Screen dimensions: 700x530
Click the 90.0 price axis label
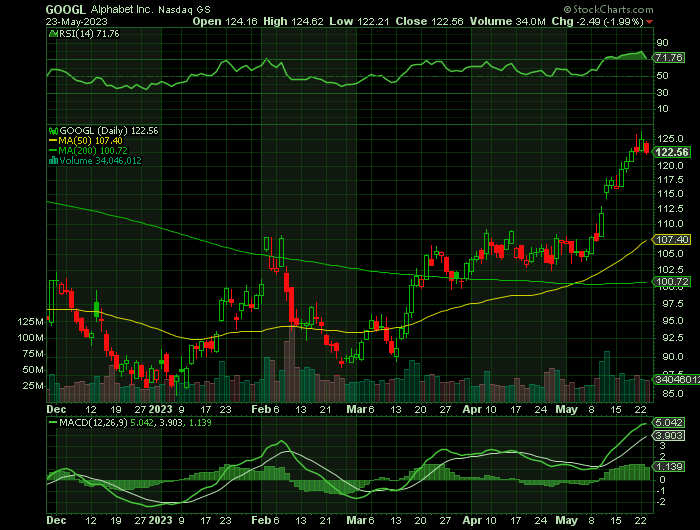click(672, 357)
